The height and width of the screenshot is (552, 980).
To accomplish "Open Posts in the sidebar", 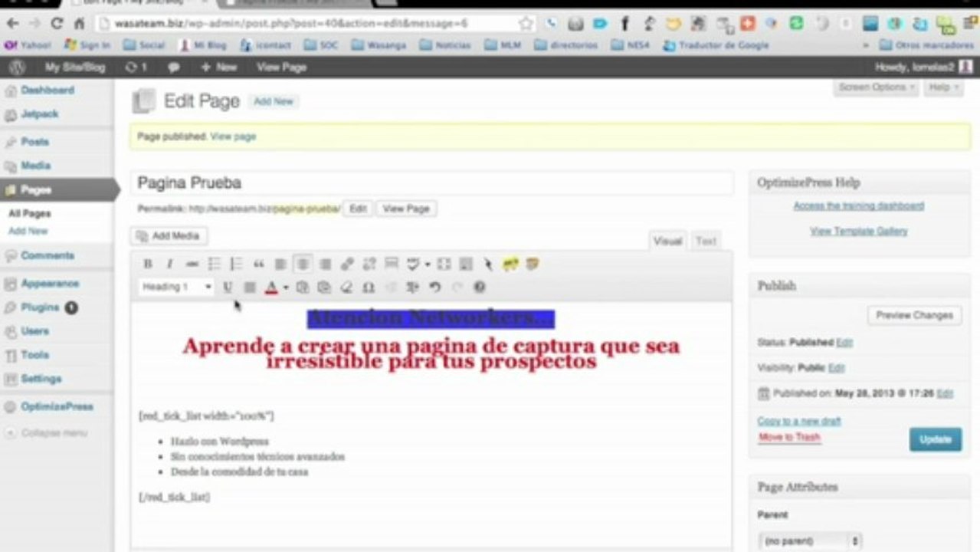I will pyautogui.click(x=35, y=142).
